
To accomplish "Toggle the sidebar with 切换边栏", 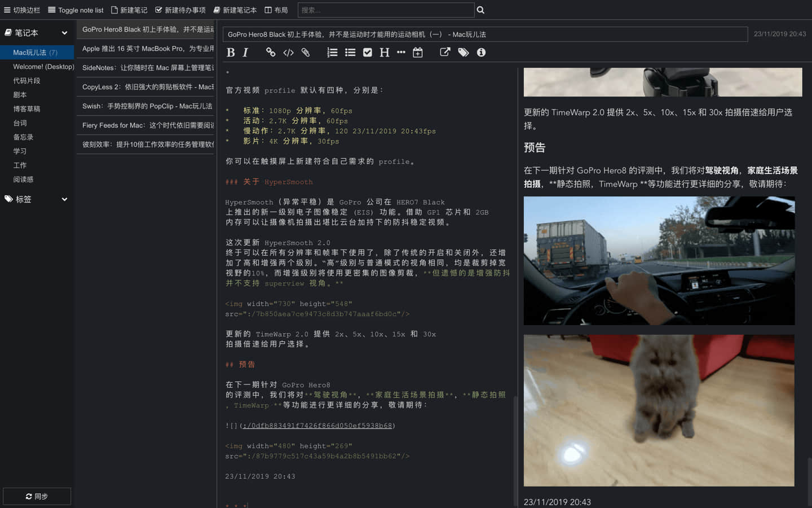I will (22, 10).
